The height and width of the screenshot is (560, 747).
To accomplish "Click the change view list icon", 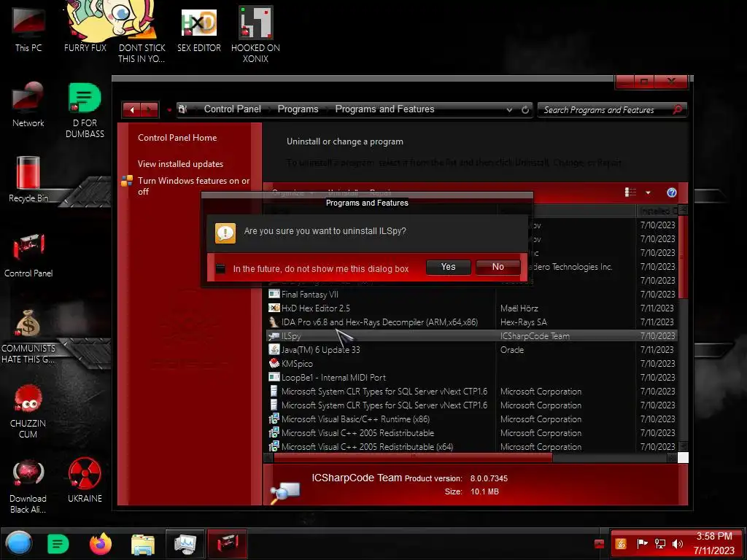I will click(x=630, y=192).
